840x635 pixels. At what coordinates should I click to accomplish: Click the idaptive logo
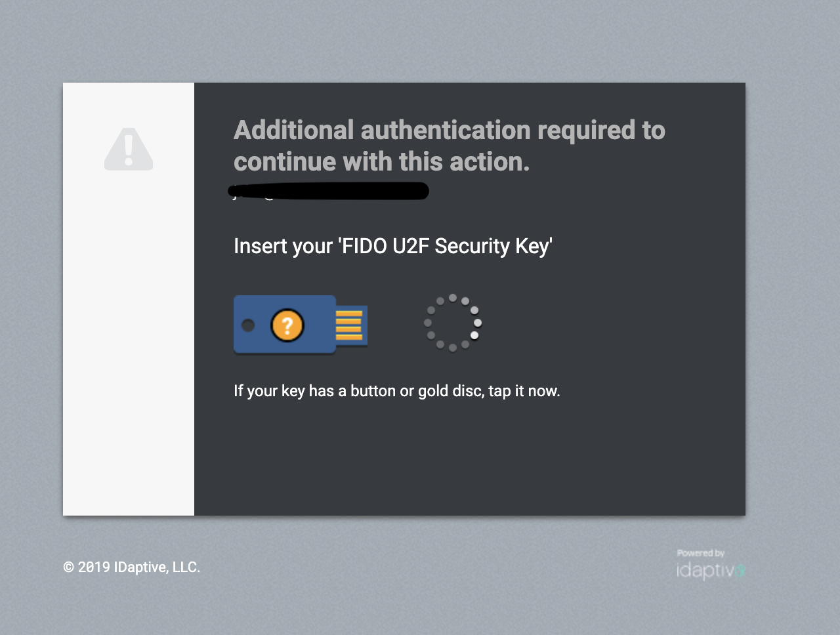point(711,570)
